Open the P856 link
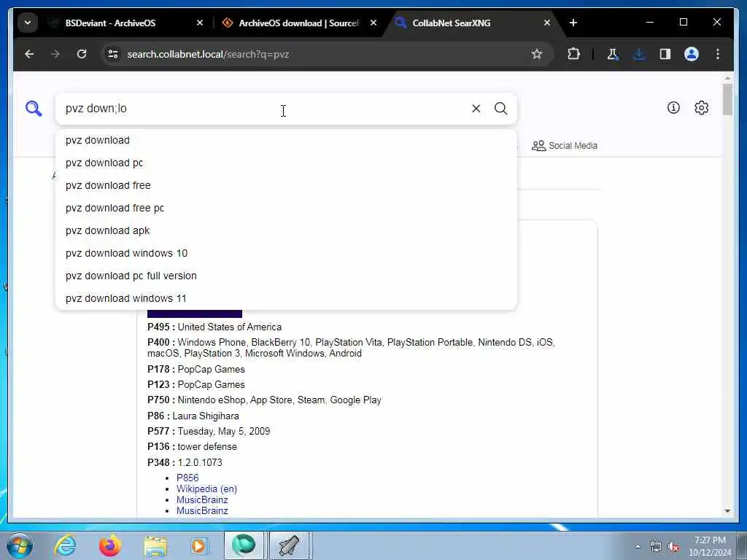 tap(187, 478)
